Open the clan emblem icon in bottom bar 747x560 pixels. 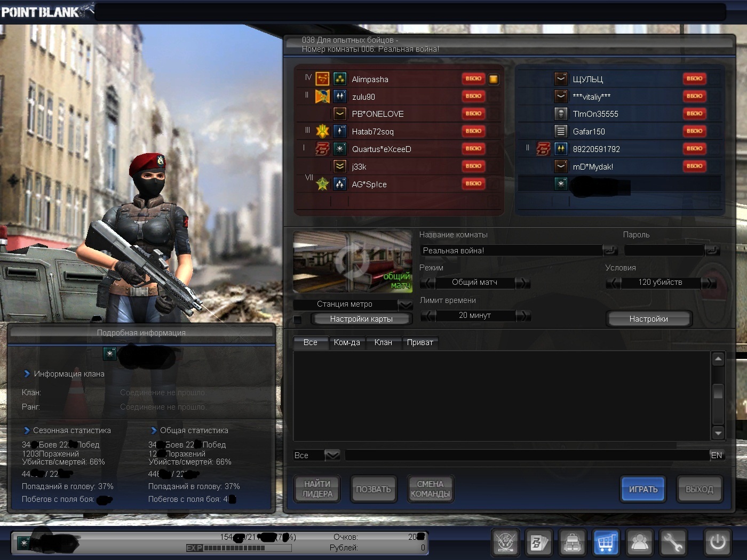coord(505,543)
